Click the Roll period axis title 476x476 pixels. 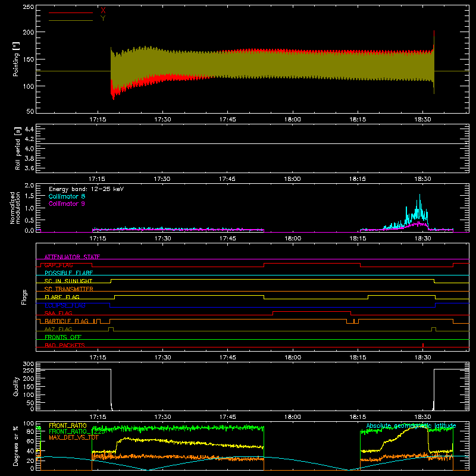tap(18, 148)
